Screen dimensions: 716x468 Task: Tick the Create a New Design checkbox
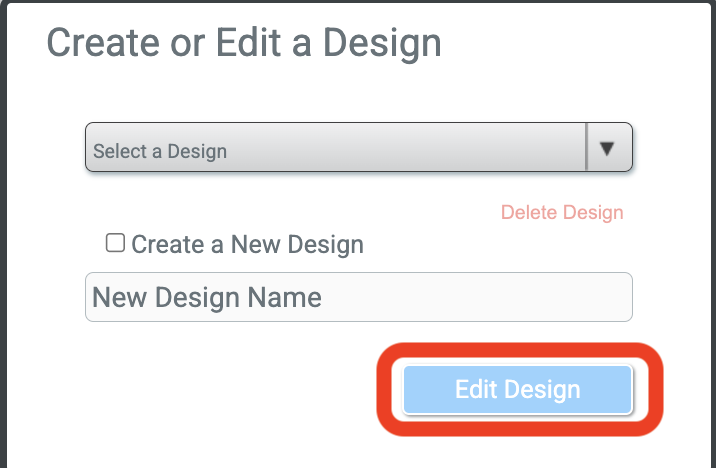point(115,243)
